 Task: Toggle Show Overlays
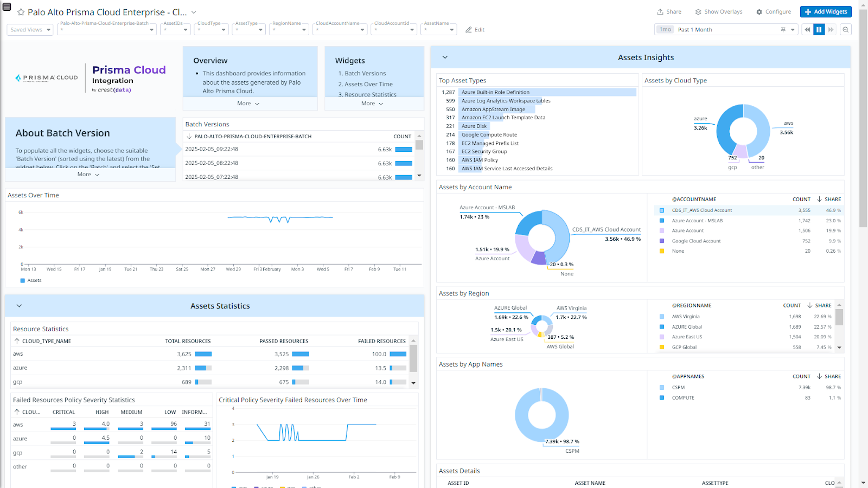[718, 11]
